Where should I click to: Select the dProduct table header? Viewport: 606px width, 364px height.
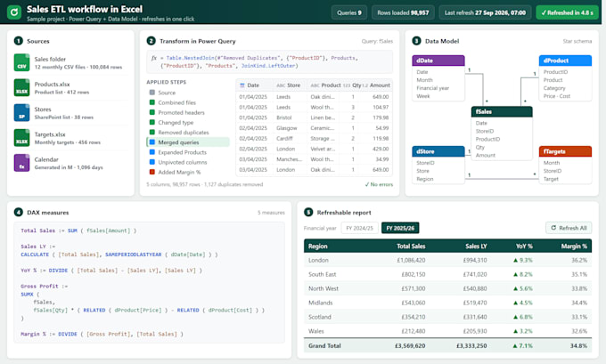565,61
